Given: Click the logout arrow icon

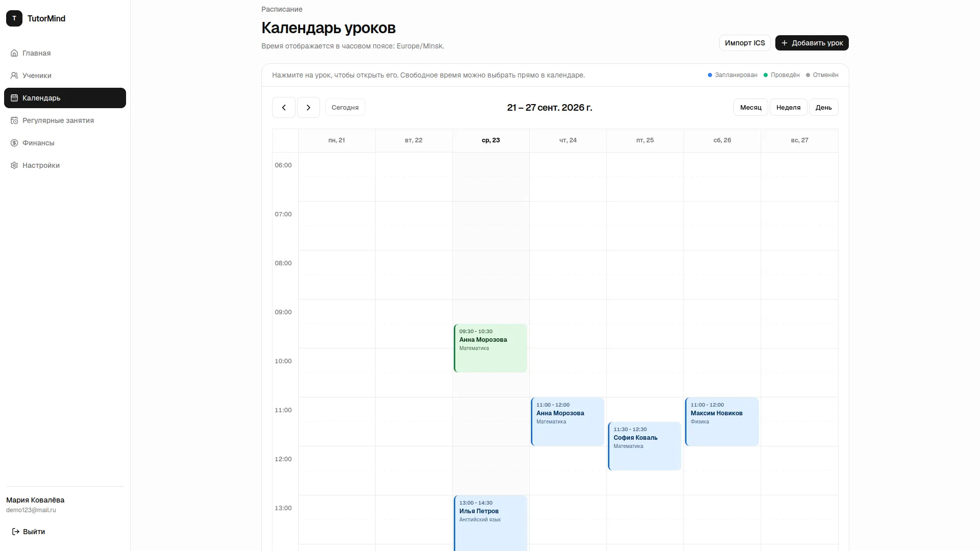Looking at the screenshot, I should [x=16, y=532].
